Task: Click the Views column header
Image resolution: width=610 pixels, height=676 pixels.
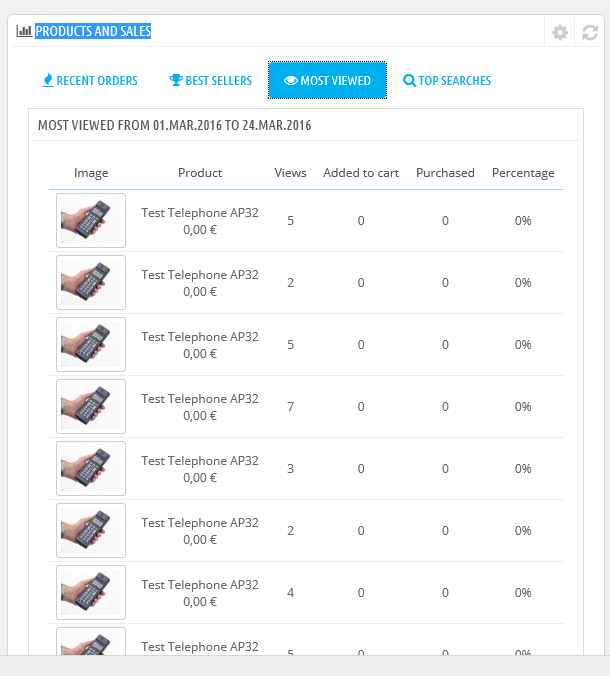Action: point(291,173)
